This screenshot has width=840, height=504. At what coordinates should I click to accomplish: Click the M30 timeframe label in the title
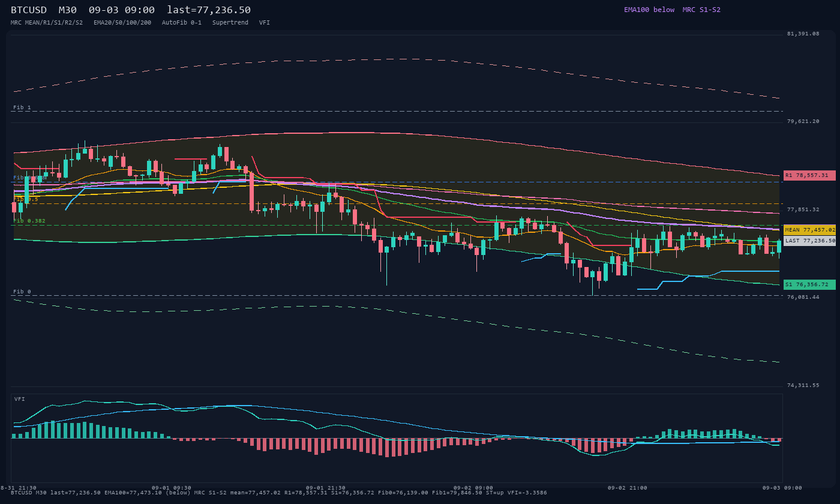click(x=67, y=10)
